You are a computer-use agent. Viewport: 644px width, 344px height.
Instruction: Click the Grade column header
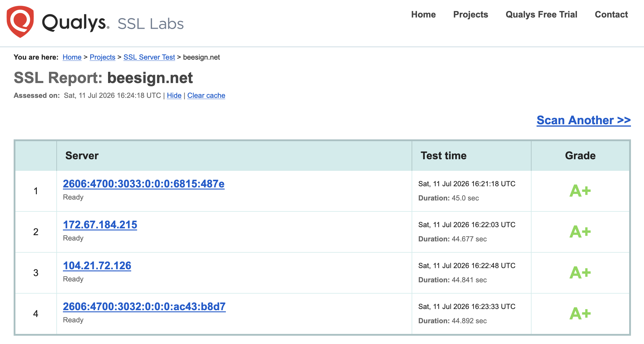(x=580, y=156)
